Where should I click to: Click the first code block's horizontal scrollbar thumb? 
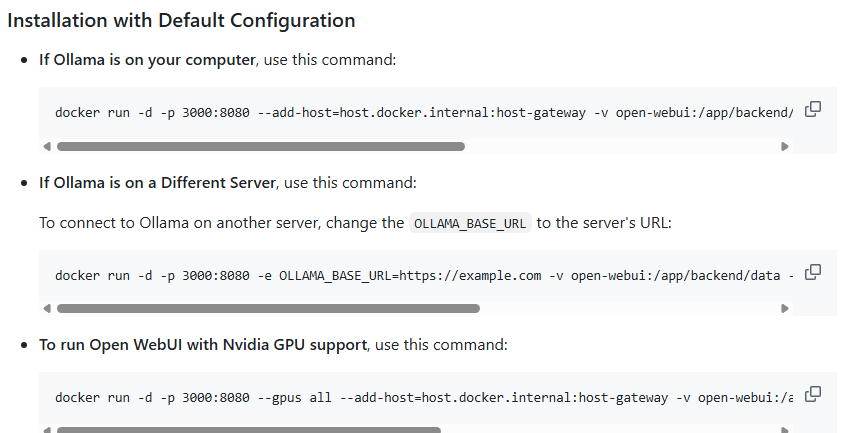(x=260, y=146)
